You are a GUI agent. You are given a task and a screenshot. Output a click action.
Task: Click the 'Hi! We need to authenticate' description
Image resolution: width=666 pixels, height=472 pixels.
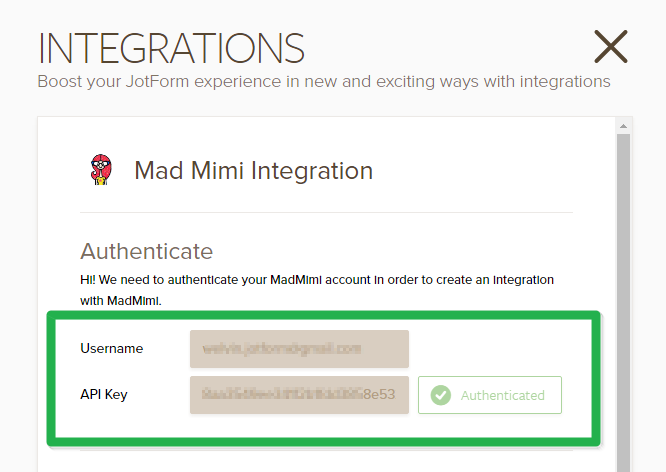[x=317, y=279]
